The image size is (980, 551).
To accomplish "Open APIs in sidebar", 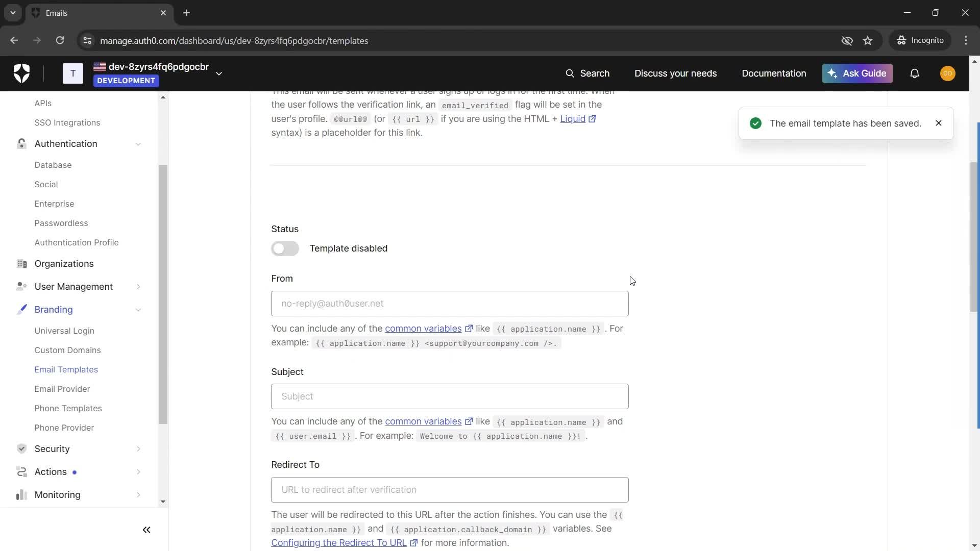I will pyautogui.click(x=43, y=103).
